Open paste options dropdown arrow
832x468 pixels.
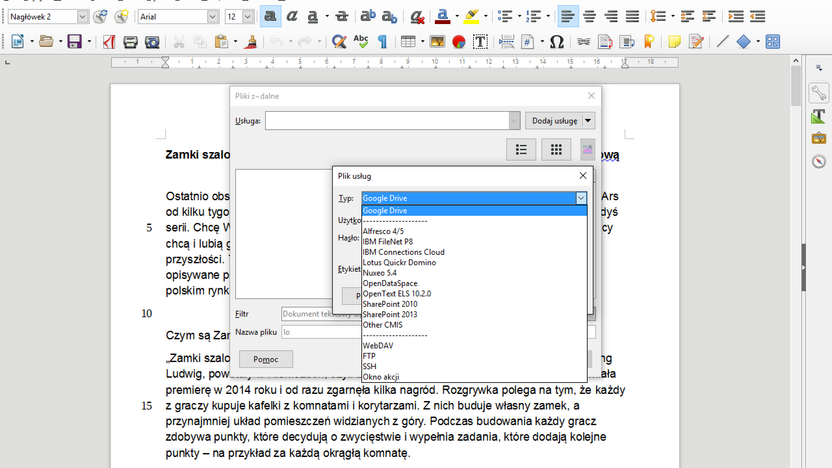click(x=235, y=41)
